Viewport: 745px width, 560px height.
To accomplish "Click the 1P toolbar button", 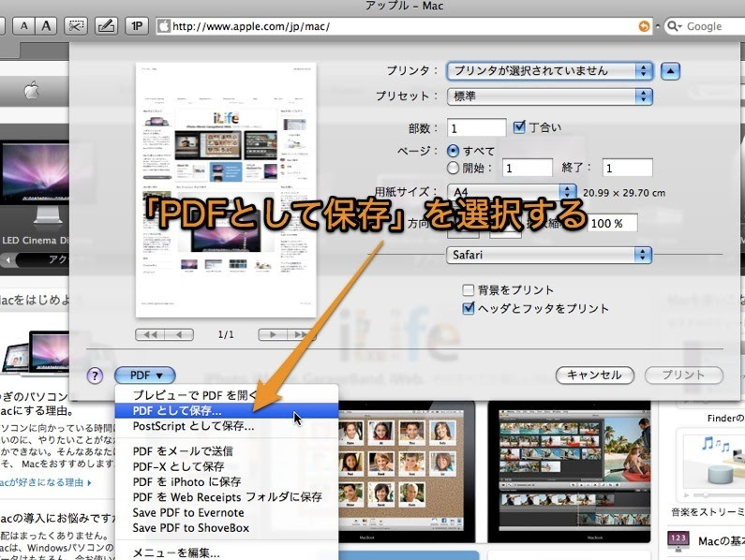I will pos(137,25).
